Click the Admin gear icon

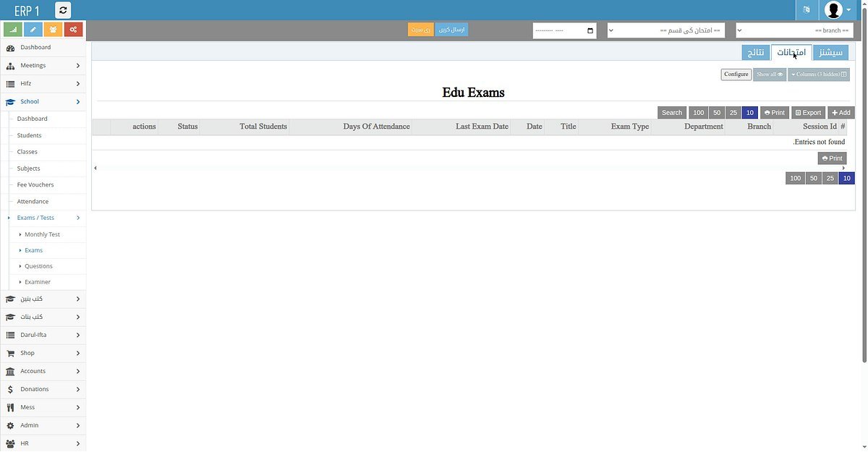click(10, 426)
